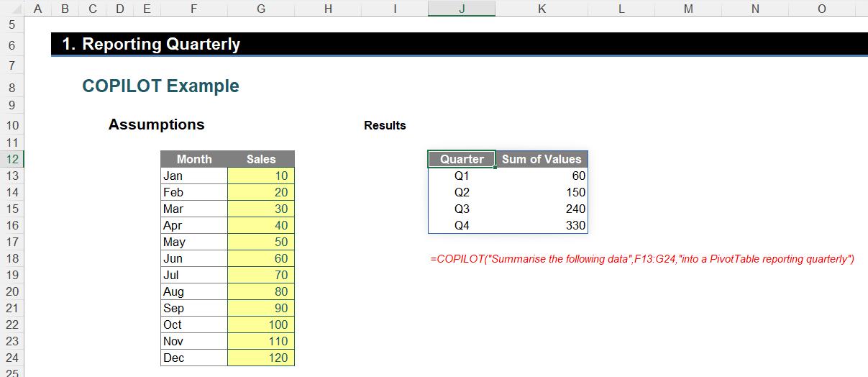Click the Q4 sum value 330
Image resolution: width=868 pixels, height=377 pixels.
coord(542,225)
